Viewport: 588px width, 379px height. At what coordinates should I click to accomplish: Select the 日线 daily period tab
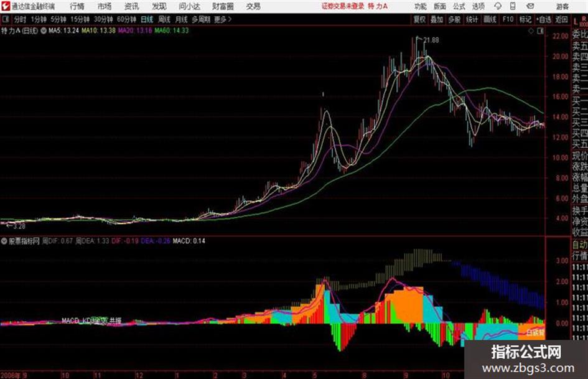pyautogui.click(x=147, y=19)
